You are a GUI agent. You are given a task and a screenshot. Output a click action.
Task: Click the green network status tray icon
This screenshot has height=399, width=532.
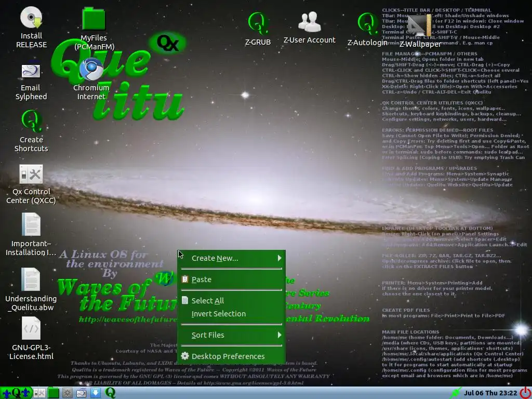click(455, 393)
